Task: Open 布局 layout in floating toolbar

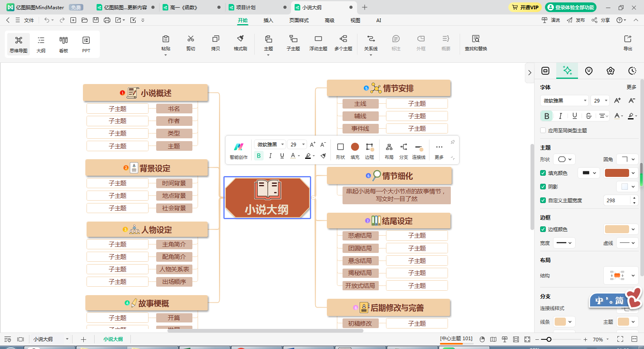Action: tap(389, 151)
